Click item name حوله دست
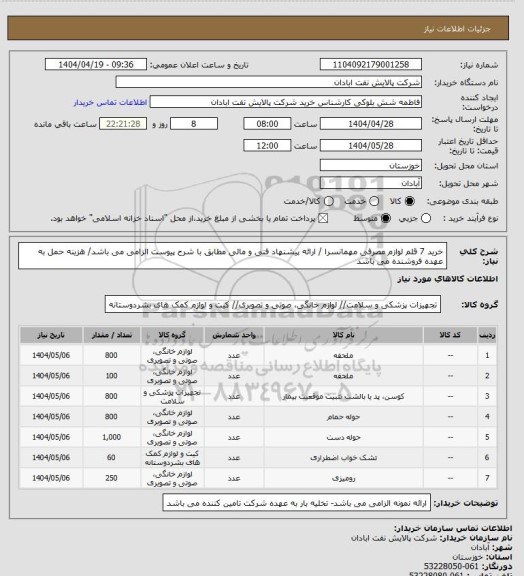 pos(343,437)
